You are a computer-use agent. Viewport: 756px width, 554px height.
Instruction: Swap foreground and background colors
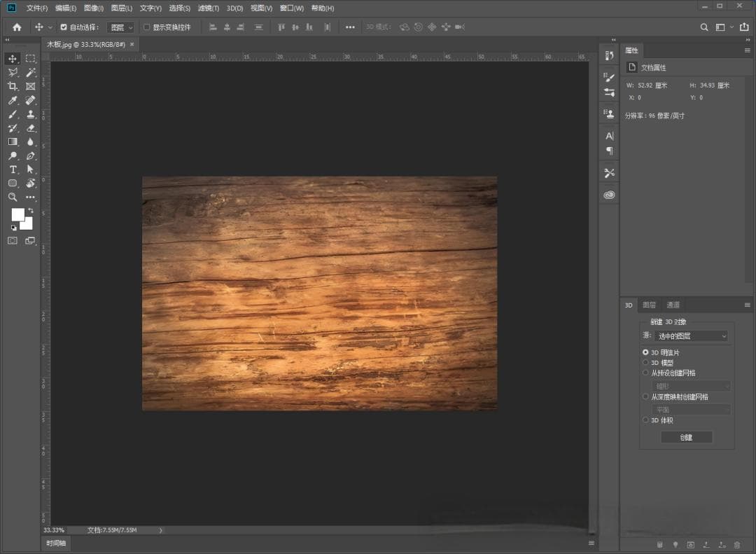tap(31, 211)
